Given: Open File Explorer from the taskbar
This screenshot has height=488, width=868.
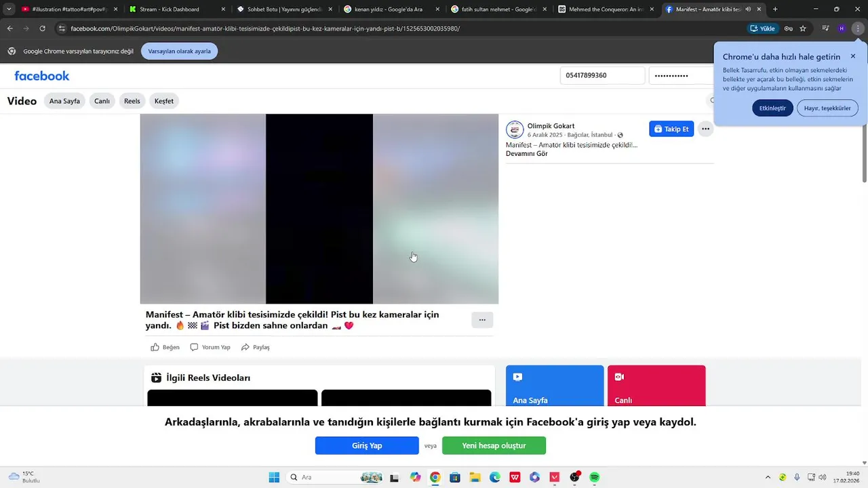Looking at the screenshot, I should 475,477.
